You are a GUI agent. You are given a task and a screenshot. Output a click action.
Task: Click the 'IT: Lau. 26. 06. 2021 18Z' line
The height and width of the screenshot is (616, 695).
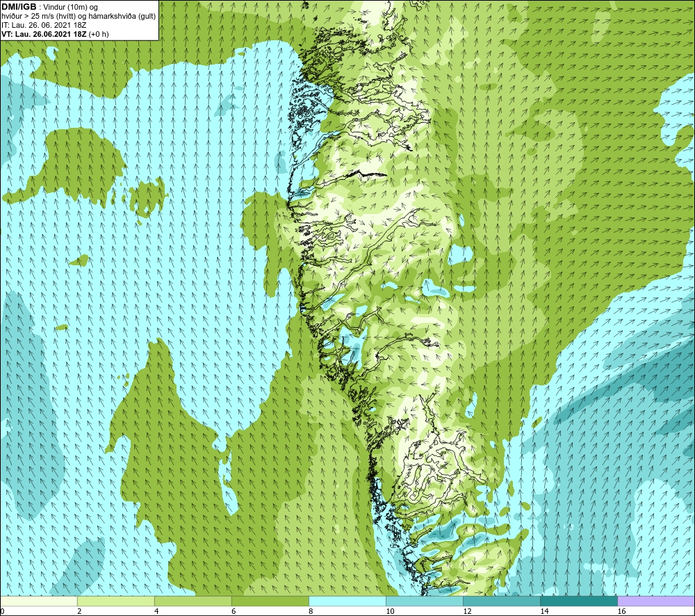click(x=44, y=25)
